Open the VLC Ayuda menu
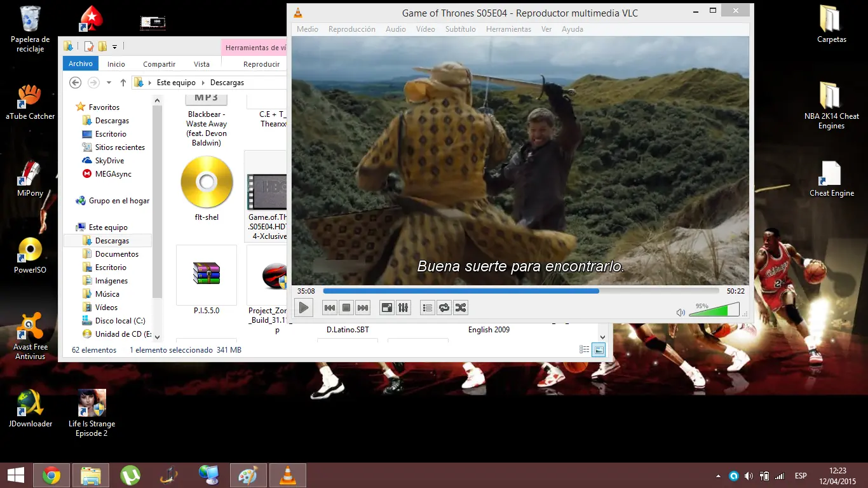The image size is (868, 488). [573, 29]
